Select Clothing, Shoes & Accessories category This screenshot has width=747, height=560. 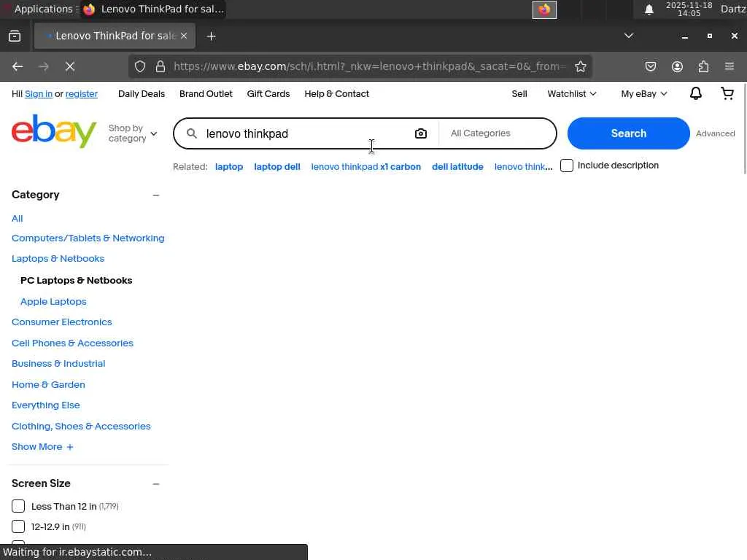tap(81, 426)
